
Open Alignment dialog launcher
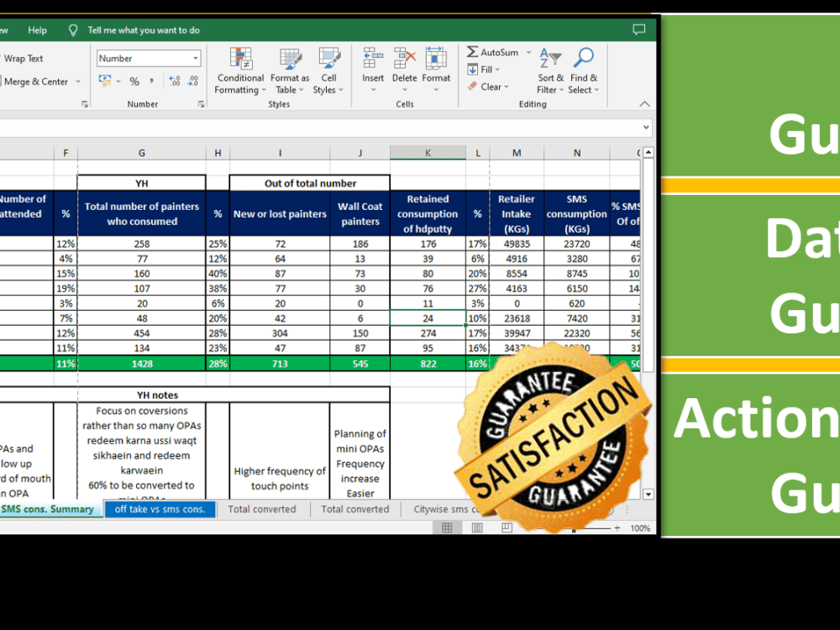(85, 104)
